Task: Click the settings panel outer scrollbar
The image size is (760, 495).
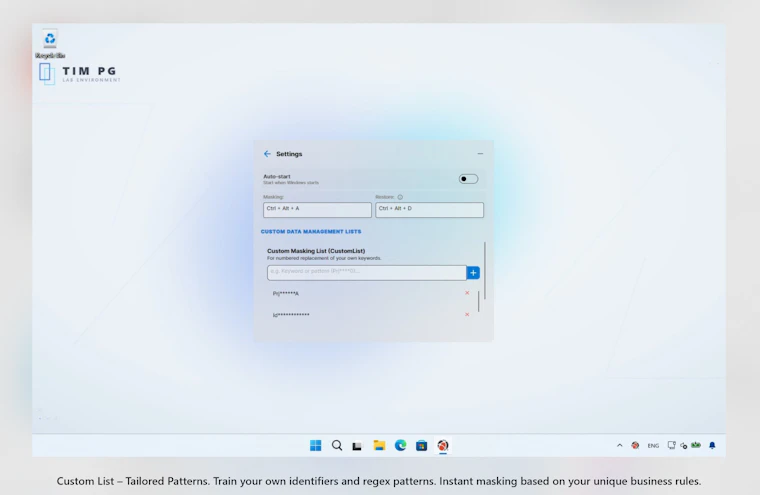Action: pos(485,271)
